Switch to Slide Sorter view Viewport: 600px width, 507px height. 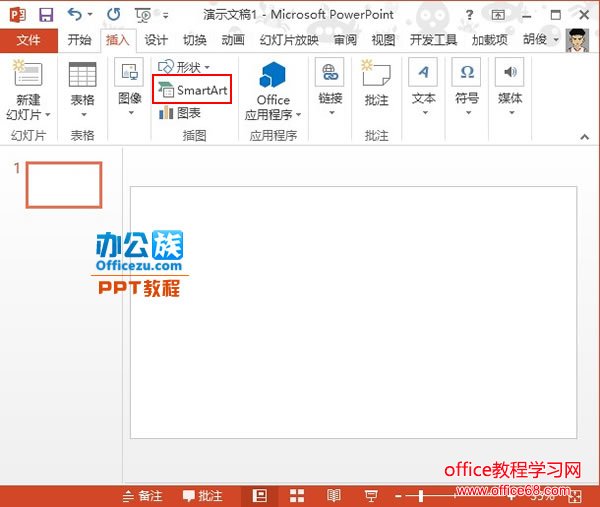click(x=297, y=496)
